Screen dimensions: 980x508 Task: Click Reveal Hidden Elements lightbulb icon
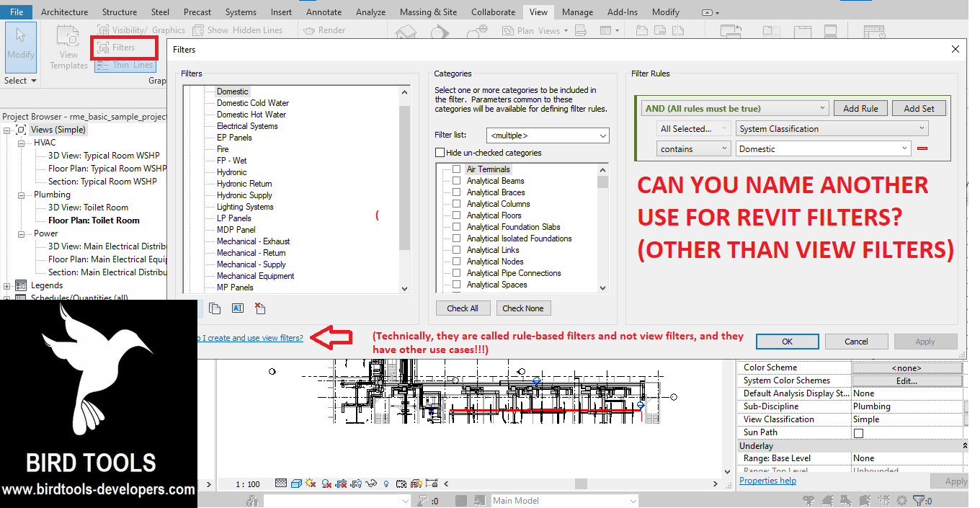(387, 483)
